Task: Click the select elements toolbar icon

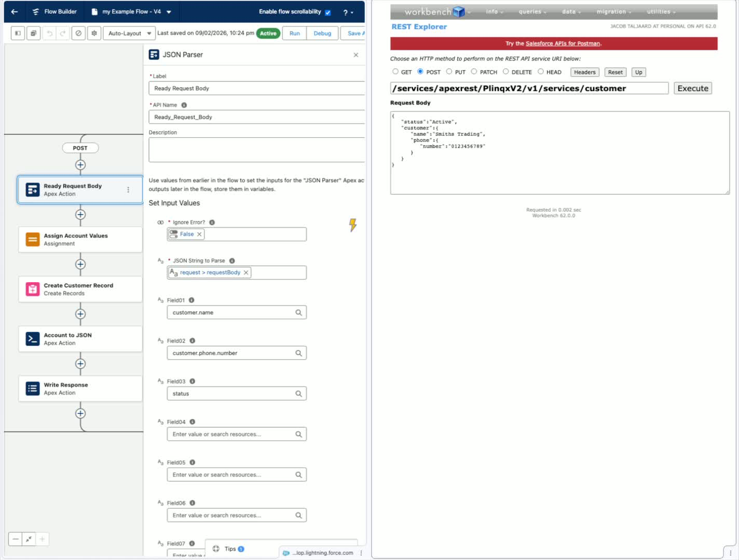Action: pos(33,33)
